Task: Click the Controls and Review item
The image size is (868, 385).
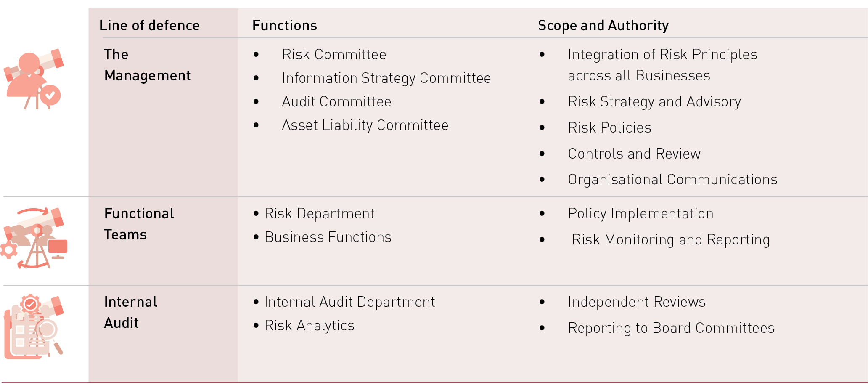Action: click(634, 154)
